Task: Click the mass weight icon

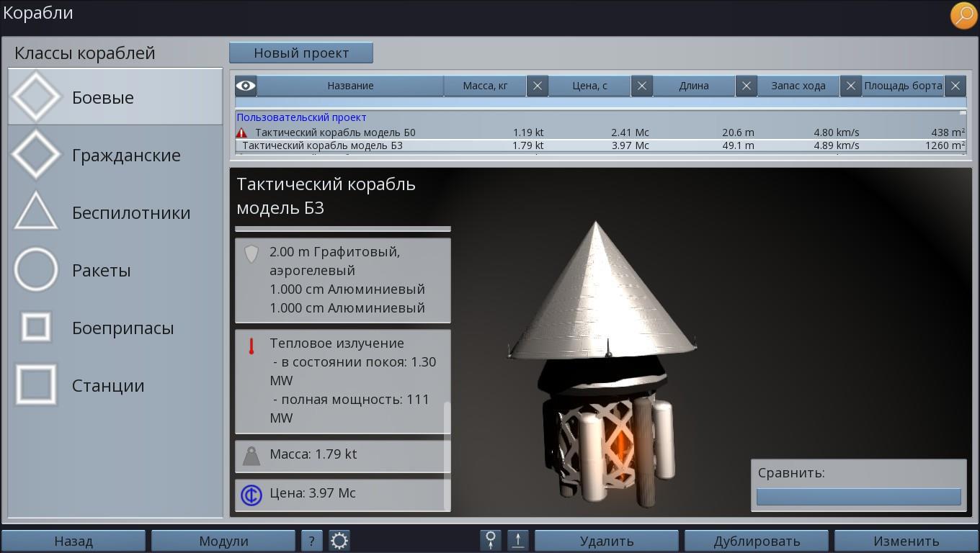Action: pyautogui.click(x=251, y=455)
